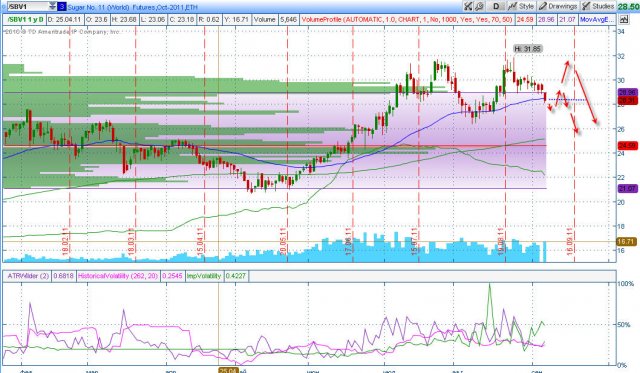Click the Sugar No. 11 (World) Futures description
The height and width of the screenshot is (373, 640).
click(132, 7)
